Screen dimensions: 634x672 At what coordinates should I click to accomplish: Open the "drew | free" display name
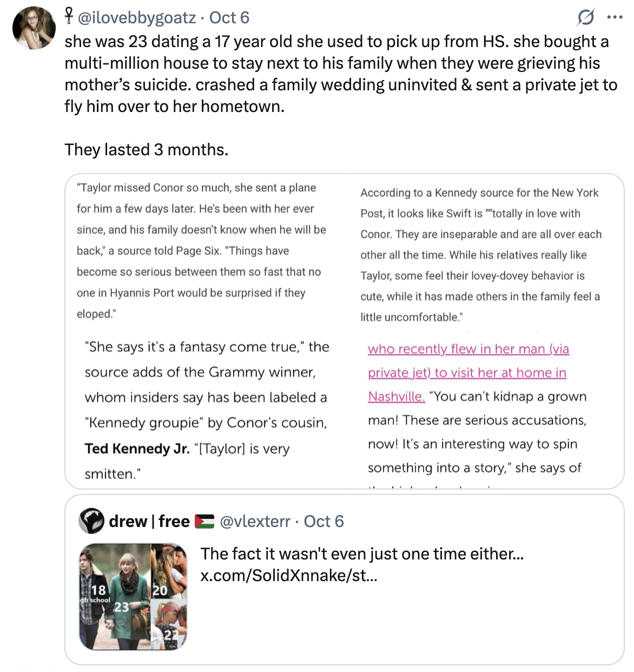(x=149, y=521)
